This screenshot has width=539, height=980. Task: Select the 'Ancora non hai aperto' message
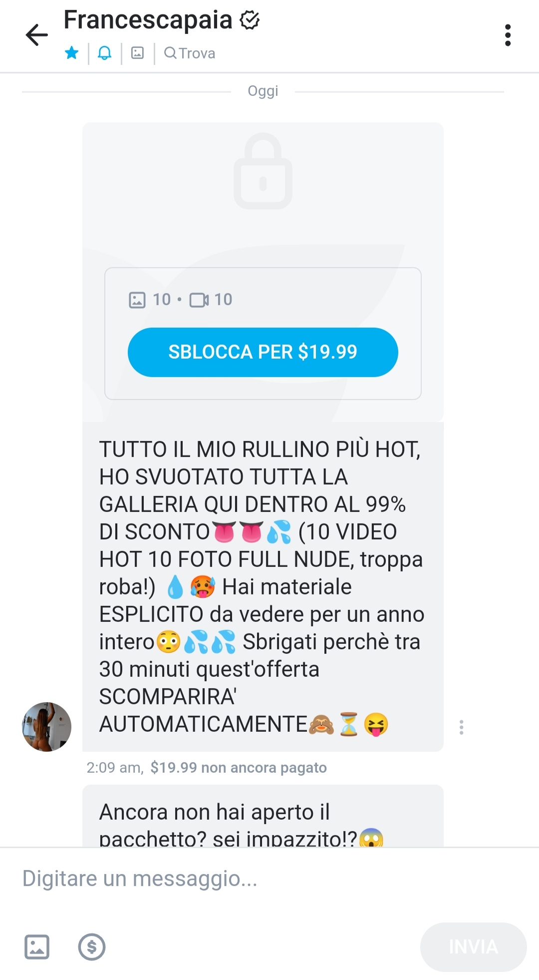pos(263,816)
